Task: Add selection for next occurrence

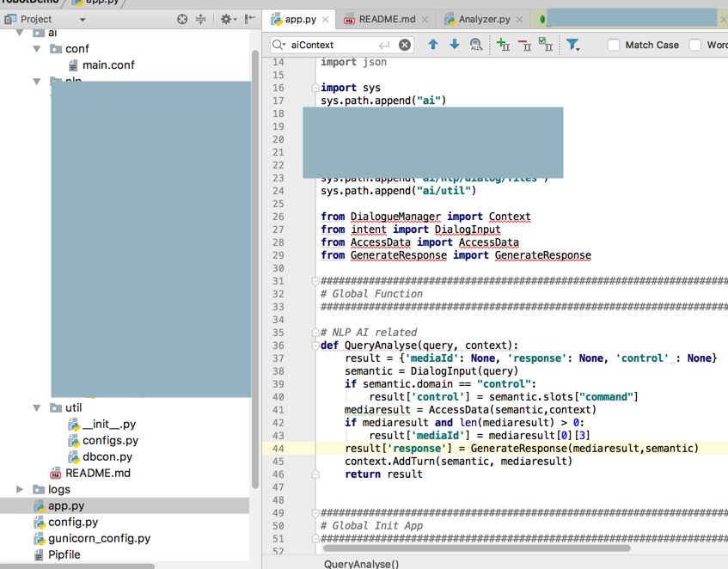Action: click(x=503, y=45)
